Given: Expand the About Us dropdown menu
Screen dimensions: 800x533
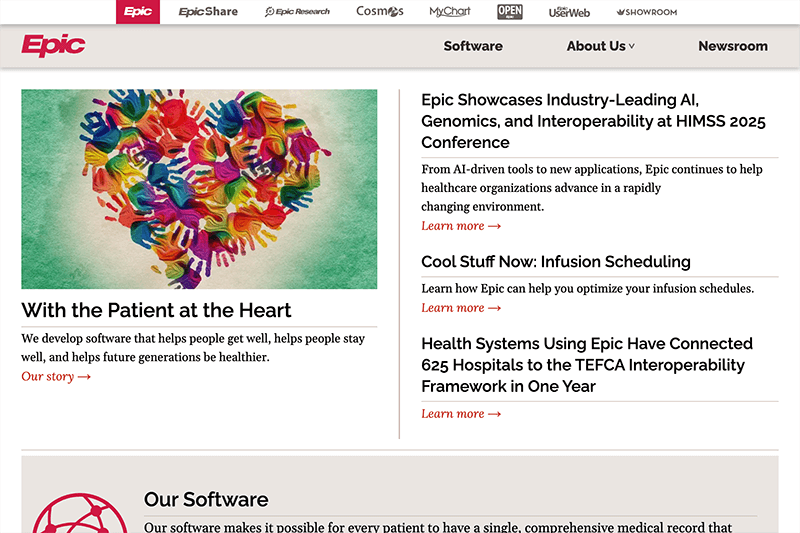Looking at the screenshot, I should 600,46.
